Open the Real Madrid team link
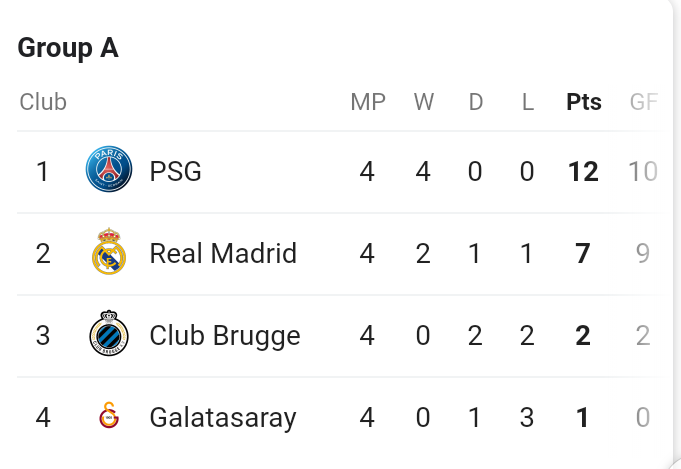Image resolution: width=681 pixels, height=469 pixels. tap(223, 253)
